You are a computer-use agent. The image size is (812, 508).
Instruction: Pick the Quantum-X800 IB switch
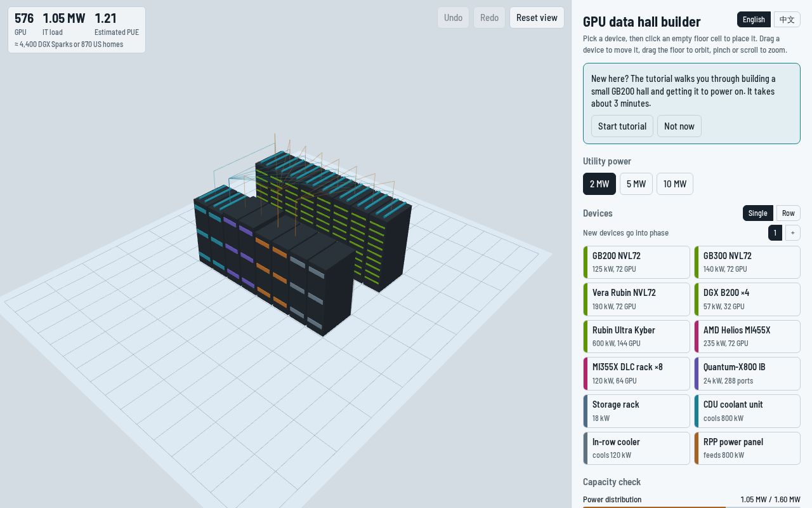coord(747,373)
